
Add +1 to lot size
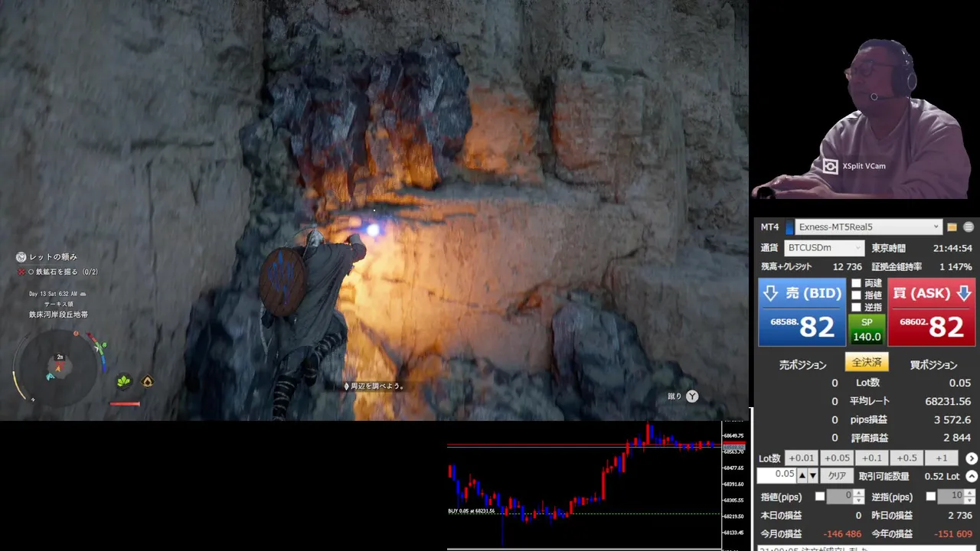[x=942, y=458]
